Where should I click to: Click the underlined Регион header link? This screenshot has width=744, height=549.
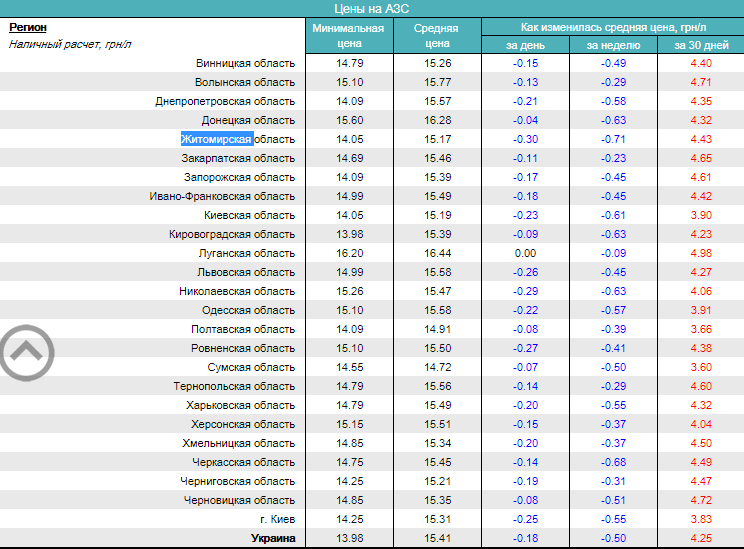point(28,28)
